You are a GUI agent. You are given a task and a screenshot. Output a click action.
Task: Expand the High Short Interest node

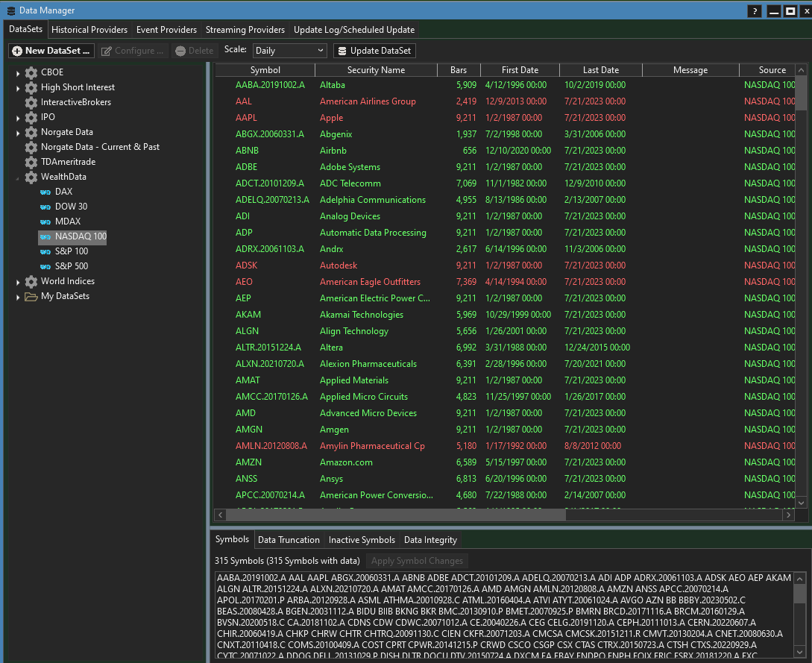pyautogui.click(x=19, y=87)
